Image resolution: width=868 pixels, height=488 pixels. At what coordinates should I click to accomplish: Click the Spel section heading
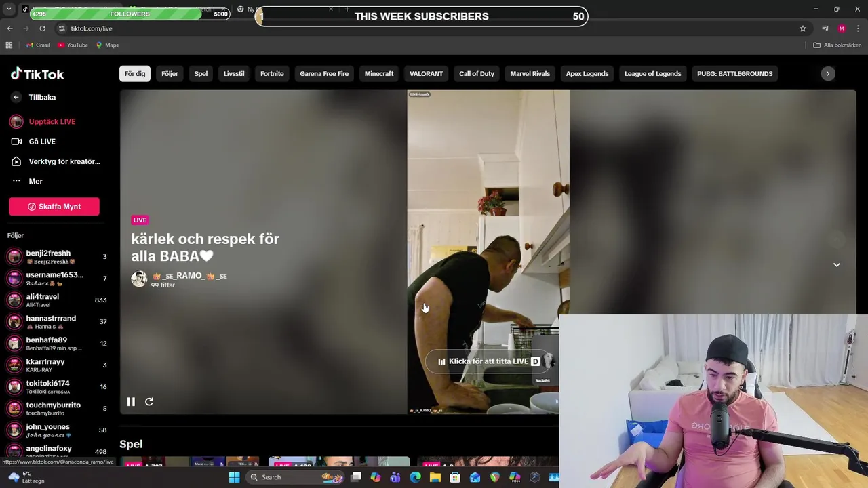[x=131, y=444]
